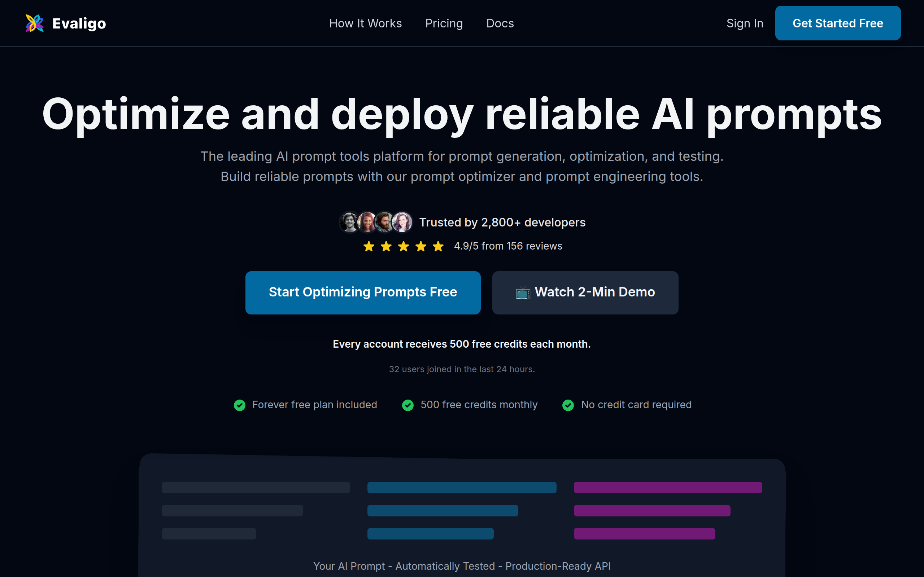The height and width of the screenshot is (577, 924).
Task: Click green checkmark beside No credit card
Action: click(568, 405)
